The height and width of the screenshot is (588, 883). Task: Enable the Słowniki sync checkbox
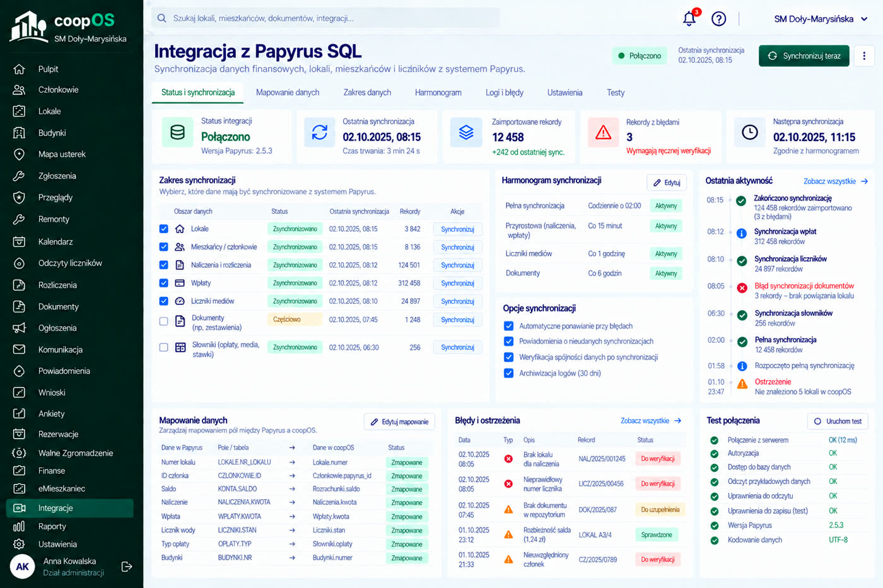[x=163, y=347]
